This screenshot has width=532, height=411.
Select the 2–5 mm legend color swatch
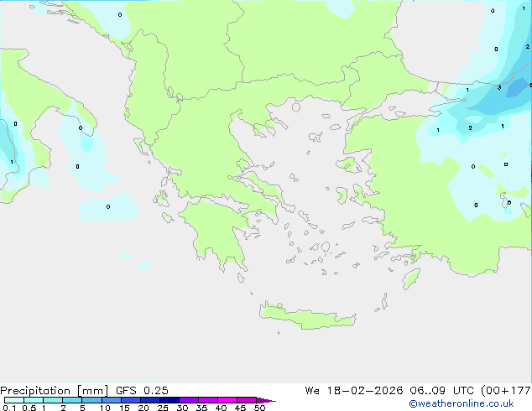point(72,400)
